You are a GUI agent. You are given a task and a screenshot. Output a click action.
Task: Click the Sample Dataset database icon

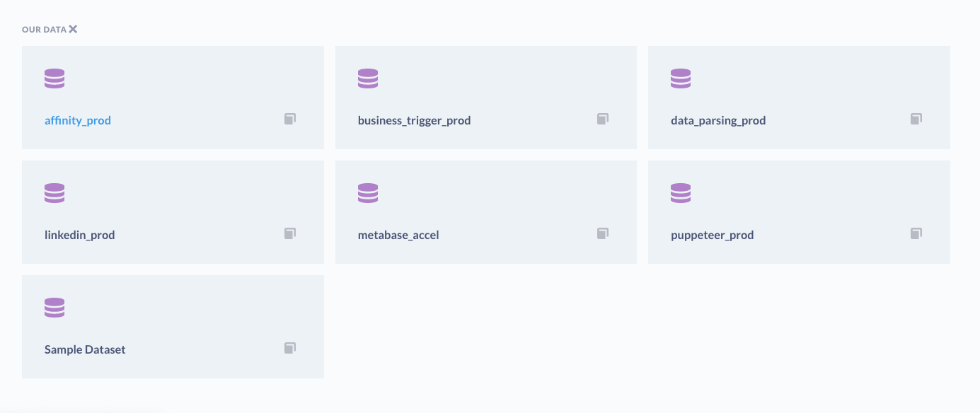[x=54, y=308]
